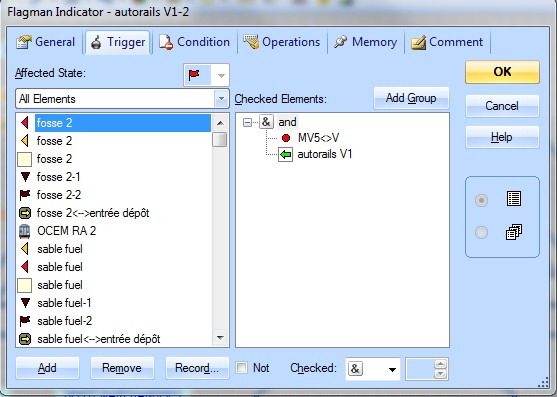Switch to the General tab
Image resolution: width=557 pixels, height=397 pixels.
(x=45, y=42)
